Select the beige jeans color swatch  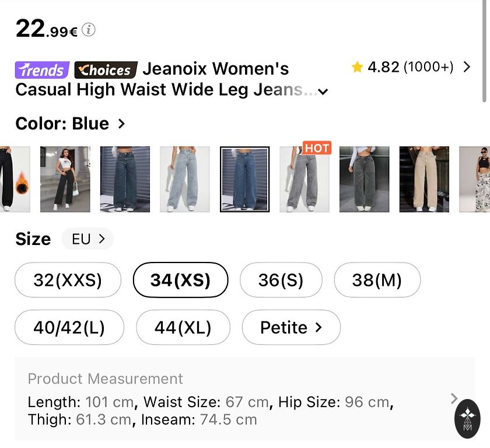[x=424, y=179]
